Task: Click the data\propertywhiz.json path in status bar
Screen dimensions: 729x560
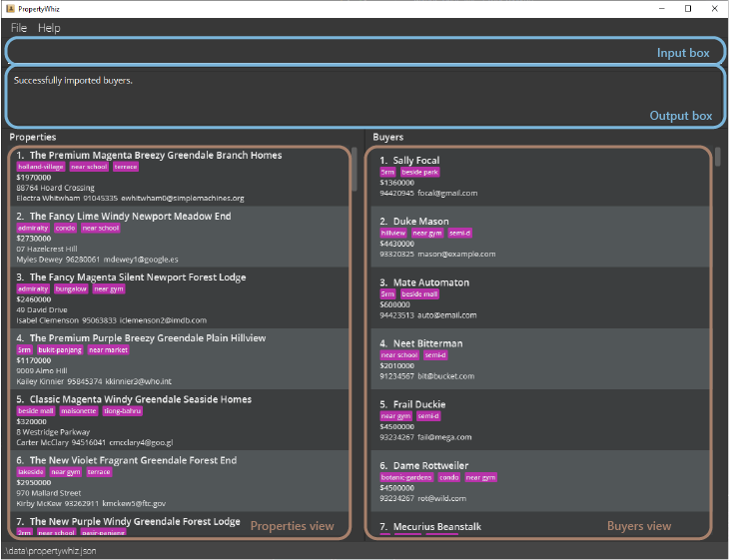Action: tap(50, 551)
